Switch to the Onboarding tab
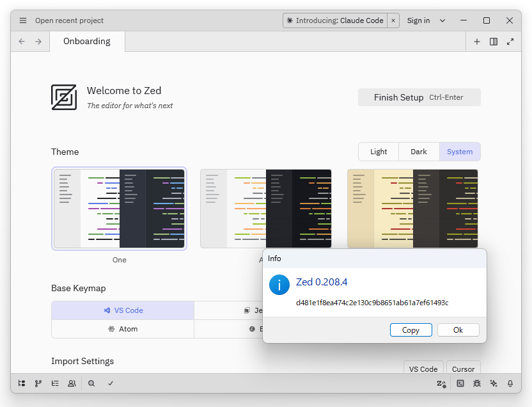This screenshot has height=407, width=532. [86, 41]
